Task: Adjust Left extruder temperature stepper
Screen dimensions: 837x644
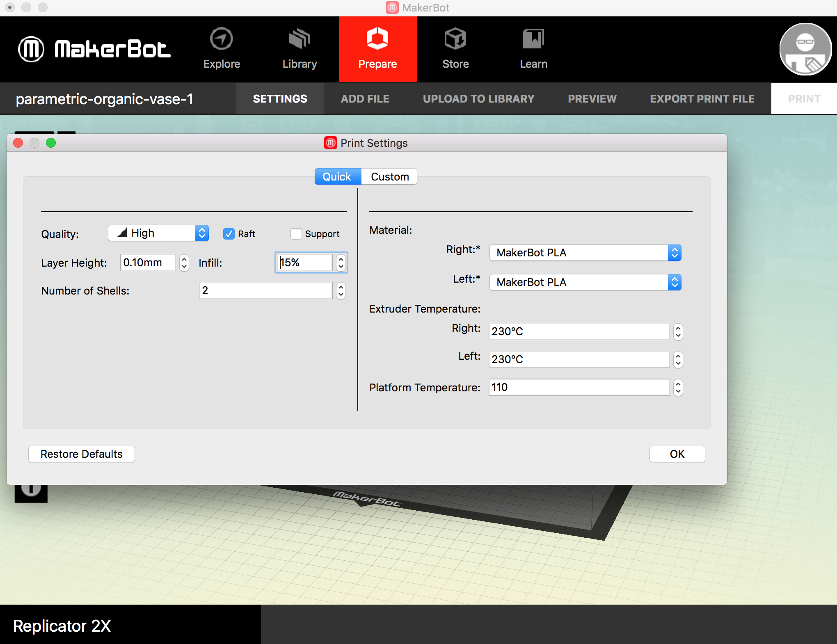Action: click(x=678, y=359)
